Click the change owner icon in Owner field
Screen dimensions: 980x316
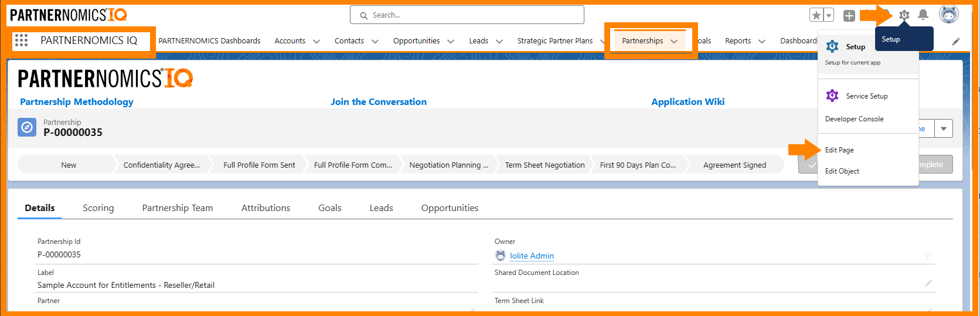pyautogui.click(x=928, y=256)
